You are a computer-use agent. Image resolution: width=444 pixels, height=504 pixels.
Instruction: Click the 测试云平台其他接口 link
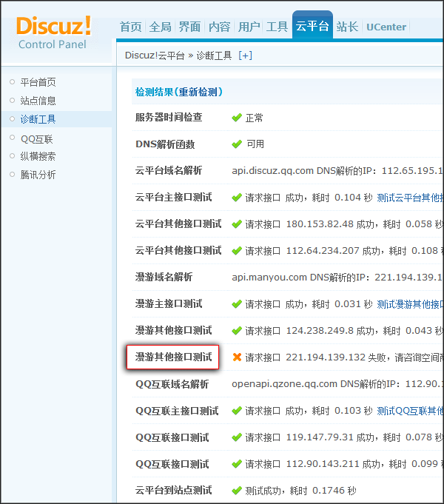[x=410, y=198]
